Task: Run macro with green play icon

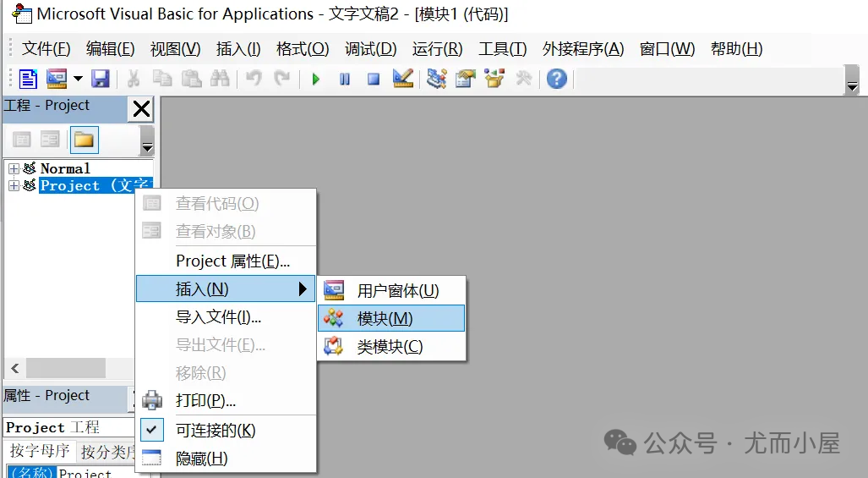Action: (x=315, y=80)
